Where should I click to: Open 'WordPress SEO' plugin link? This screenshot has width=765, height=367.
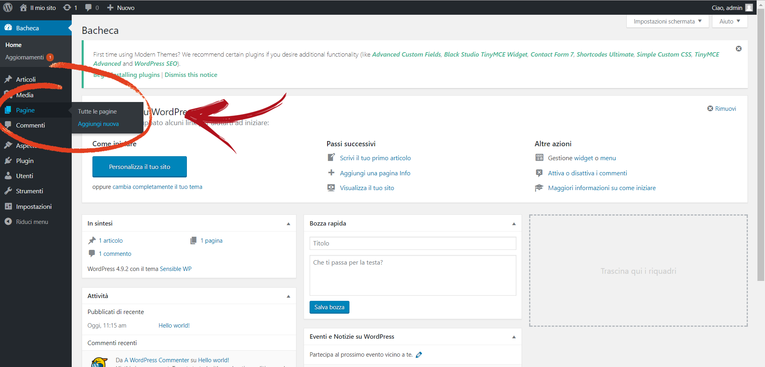click(x=156, y=64)
